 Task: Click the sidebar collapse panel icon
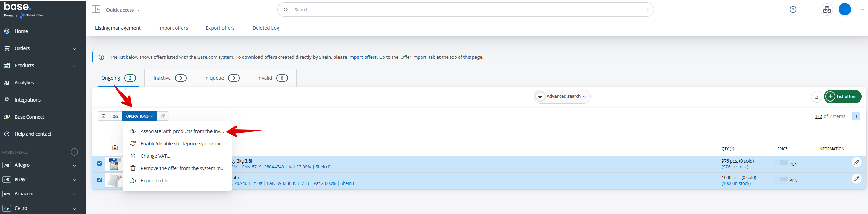(96, 9)
